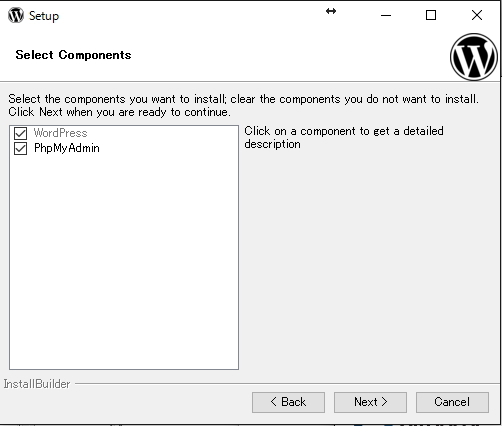502x426 pixels.
Task: Click the component description text area
Action: 344,137
